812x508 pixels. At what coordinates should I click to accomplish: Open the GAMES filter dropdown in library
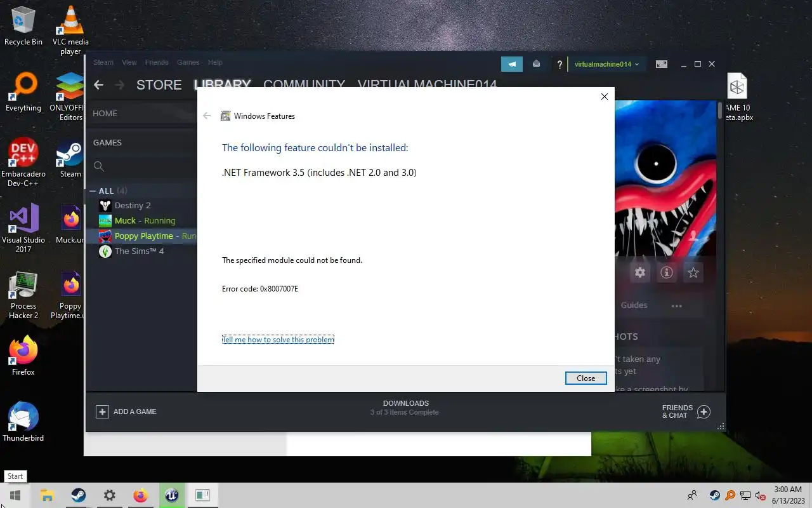click(107, 142)
